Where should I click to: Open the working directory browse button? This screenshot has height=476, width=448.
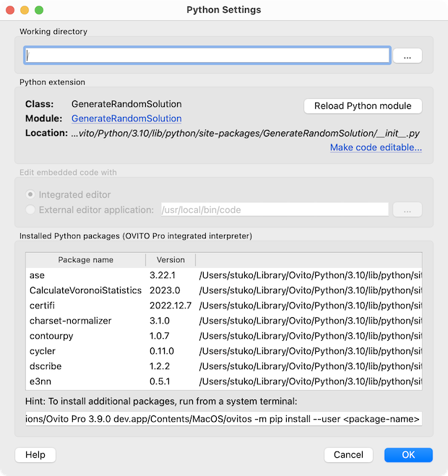[408, 56]
